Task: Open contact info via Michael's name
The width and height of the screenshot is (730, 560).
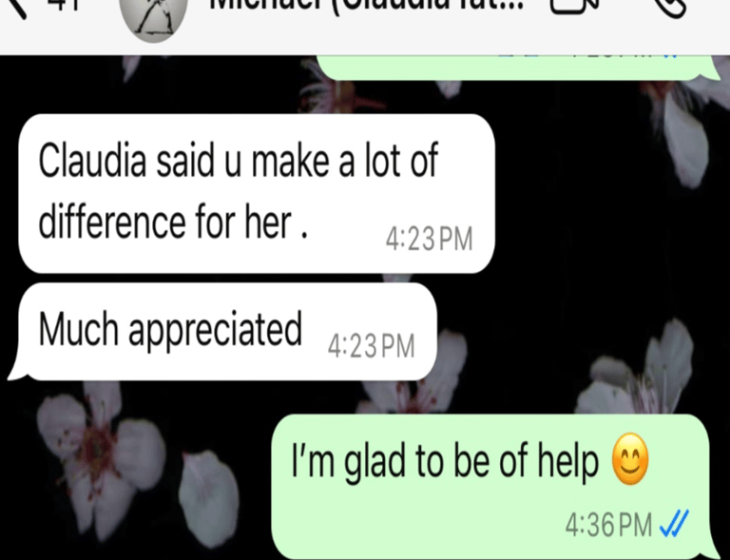Action: [367, 5]
